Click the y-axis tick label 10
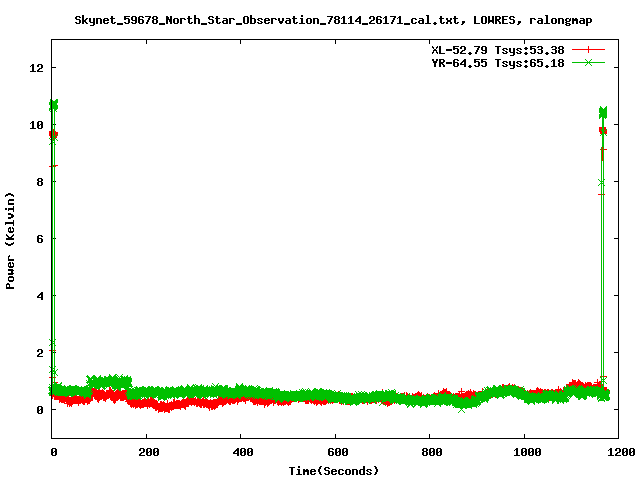This screenshot has height=480, width=640. click(x=36, y=125)
